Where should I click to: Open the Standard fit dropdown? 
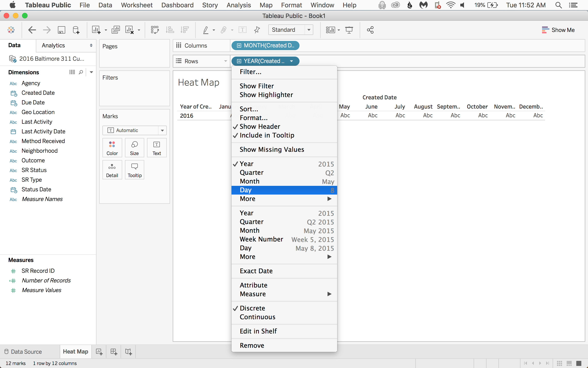click(x=309, y=30)
